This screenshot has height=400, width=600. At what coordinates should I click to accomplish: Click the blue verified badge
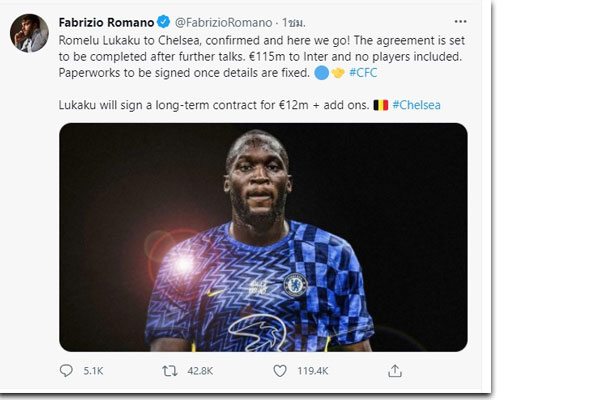tap(164, 22)
